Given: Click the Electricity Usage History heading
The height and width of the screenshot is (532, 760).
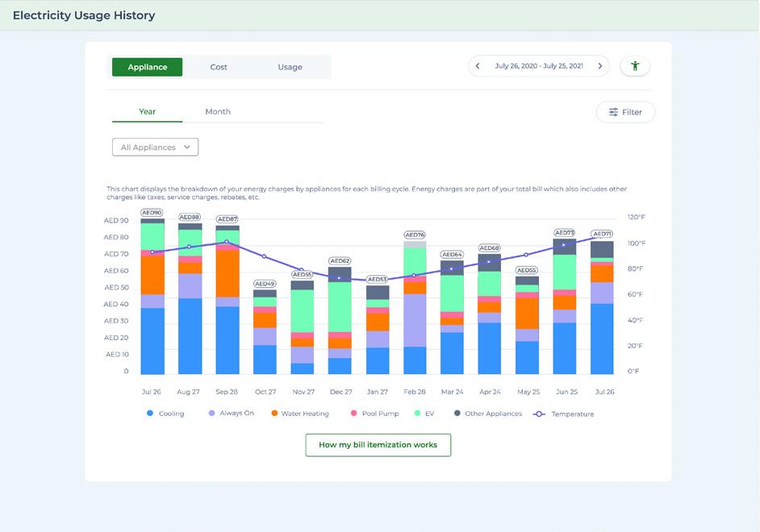Looking at the screenshot, I should (84, 15).
